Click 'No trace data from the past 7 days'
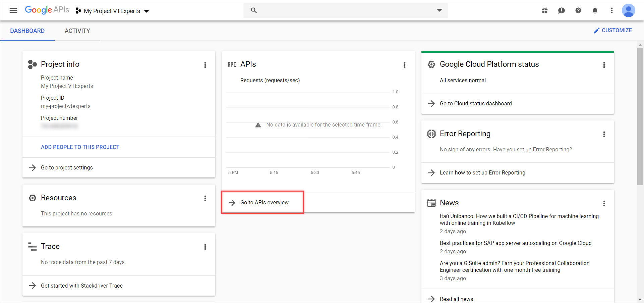 point(82,262)
